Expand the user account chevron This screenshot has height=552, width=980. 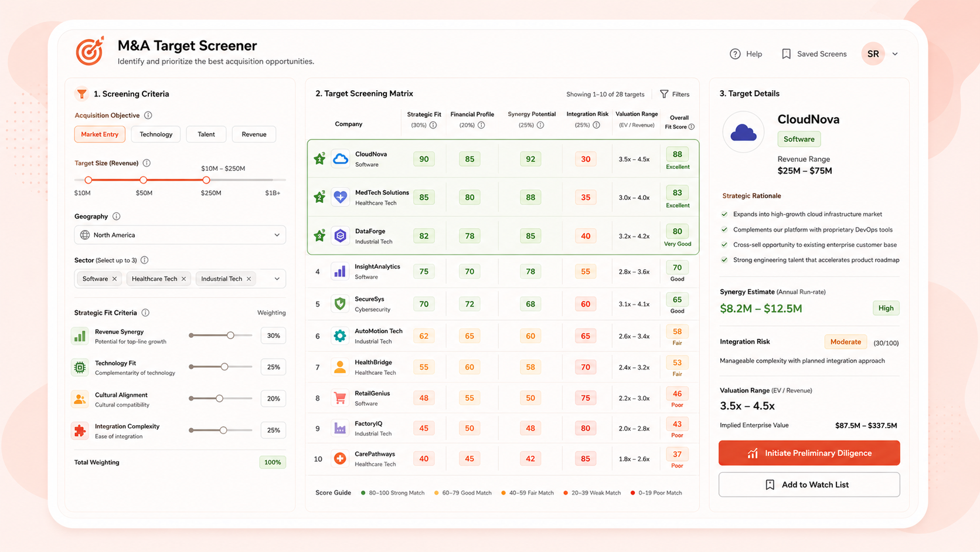pyautogui.click(x=895, y=54)
